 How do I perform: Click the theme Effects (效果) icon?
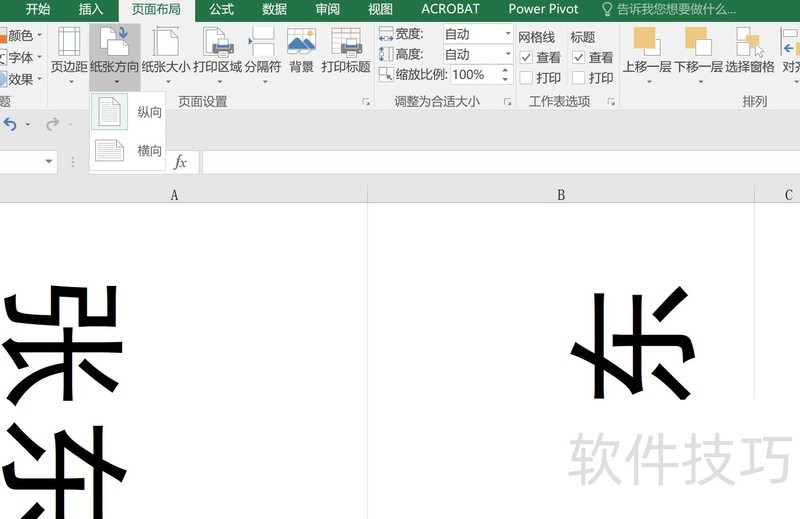(3, 79)
